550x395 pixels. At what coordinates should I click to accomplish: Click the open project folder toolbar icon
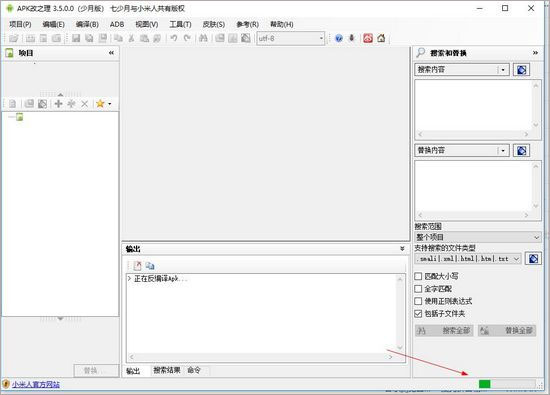point(14,38)
